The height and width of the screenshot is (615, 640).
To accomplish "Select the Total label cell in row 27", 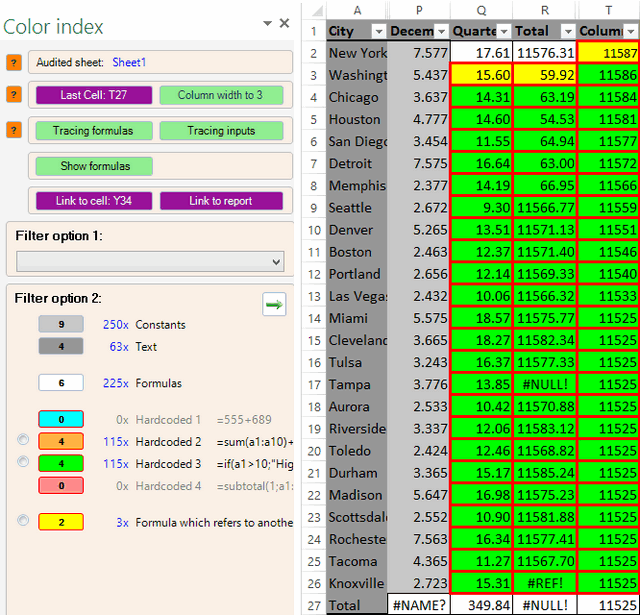I will (357, 606).
